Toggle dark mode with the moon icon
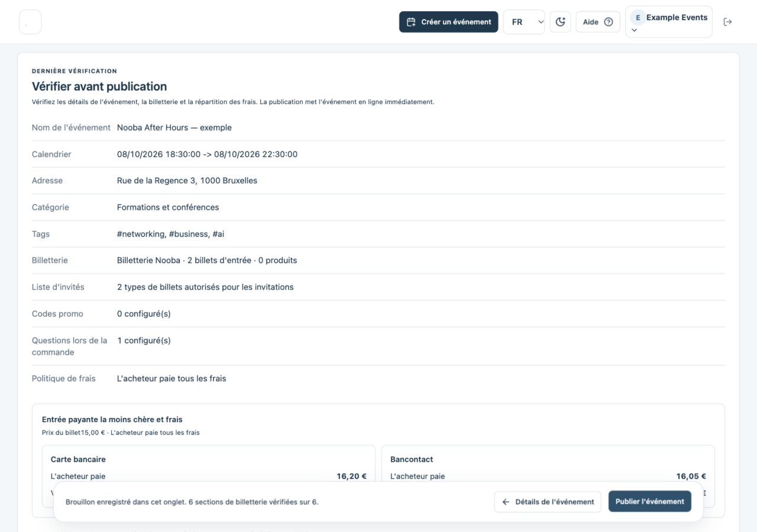 (560, 22)
